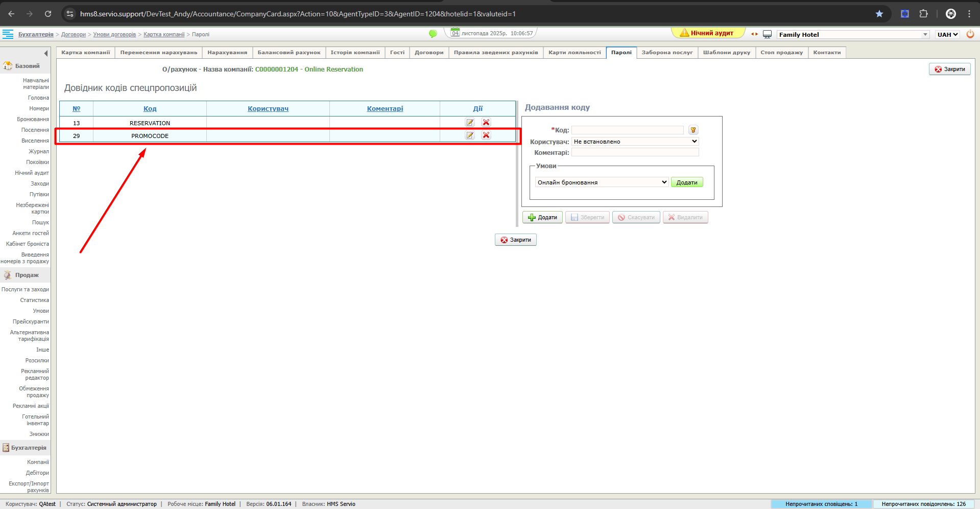The height and width of the screenshot is (509, 980).
Task: Sort table by Користувач column header
Action: tap(268, 109)
